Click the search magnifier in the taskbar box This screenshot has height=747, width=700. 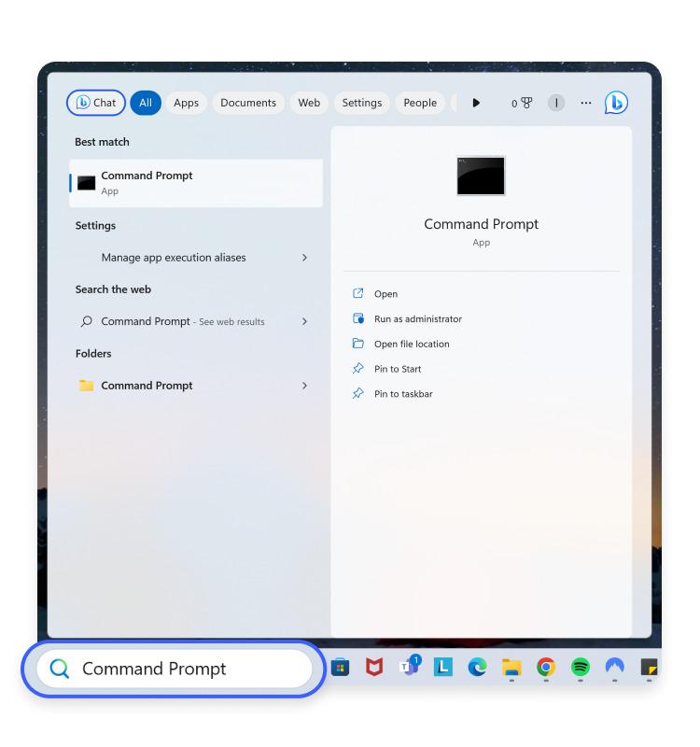pyautogui.click(x=60, y=669)
